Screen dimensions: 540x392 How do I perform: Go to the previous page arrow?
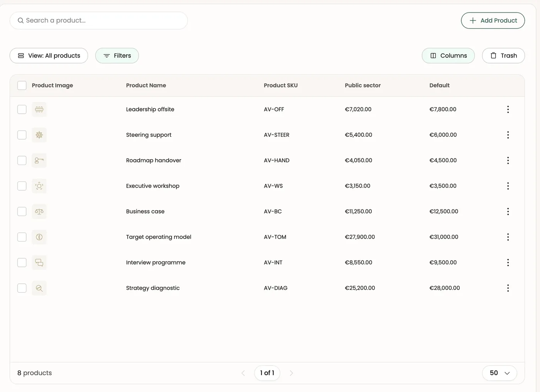pyautogui.click(x=243, y=373)
